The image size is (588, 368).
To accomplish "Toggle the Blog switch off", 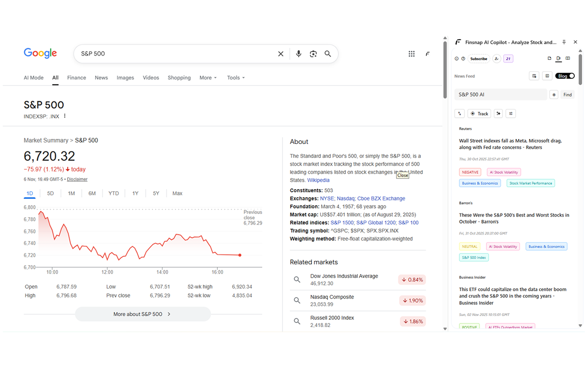I will (x=565, y=76).
